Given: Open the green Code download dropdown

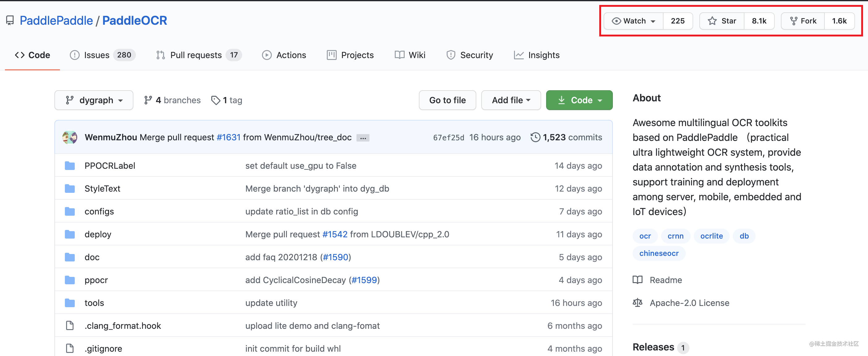Looking at the screenshot, I should coord(579,100).
